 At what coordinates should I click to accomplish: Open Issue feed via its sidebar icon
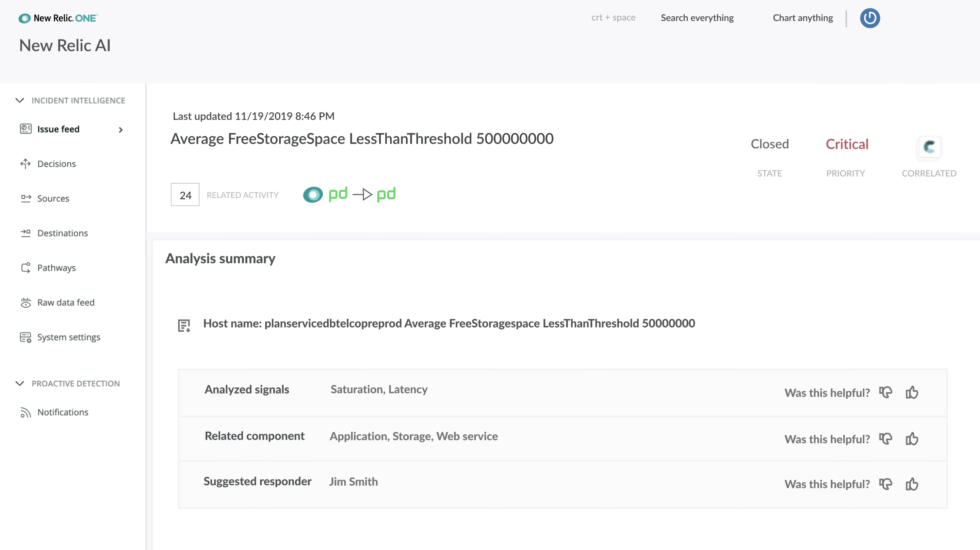point(26,129)
